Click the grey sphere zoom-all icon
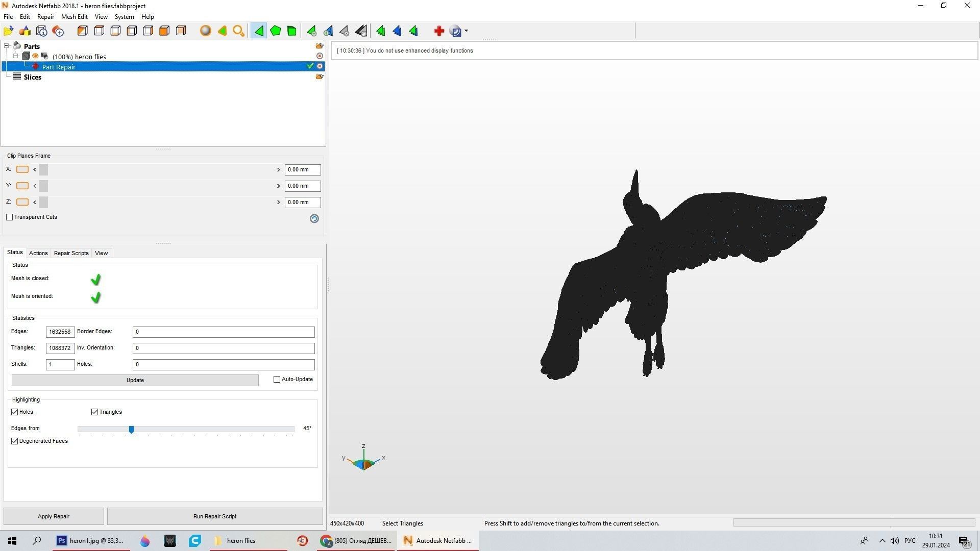 point(205,31)
